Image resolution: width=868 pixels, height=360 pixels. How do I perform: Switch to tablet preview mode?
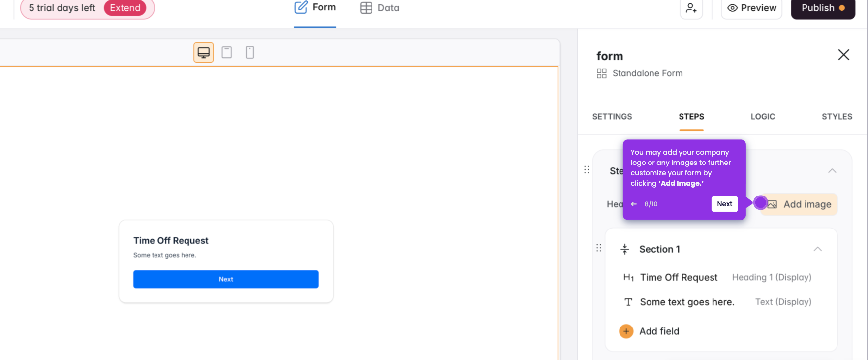227,52
